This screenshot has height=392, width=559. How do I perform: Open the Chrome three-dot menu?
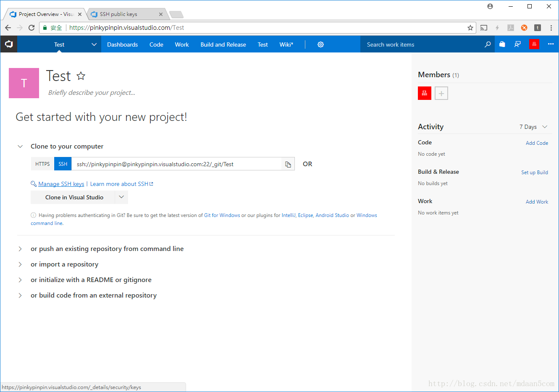[551, 28]
